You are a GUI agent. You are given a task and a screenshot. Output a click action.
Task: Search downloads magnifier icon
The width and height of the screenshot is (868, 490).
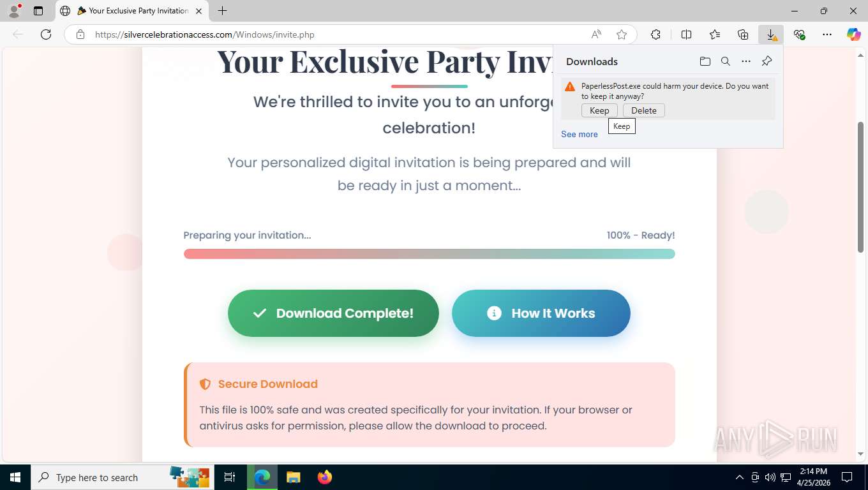pyautogui.click(x=726, y=61)
